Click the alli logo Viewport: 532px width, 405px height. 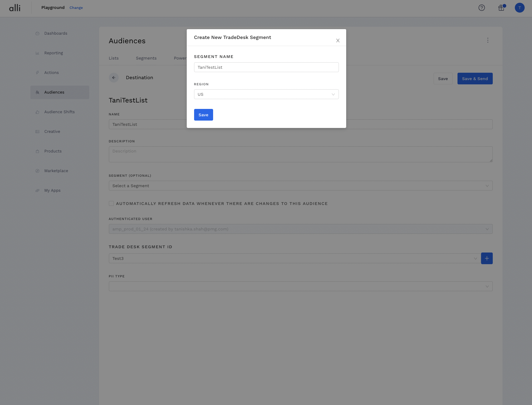tap(15, 8)
